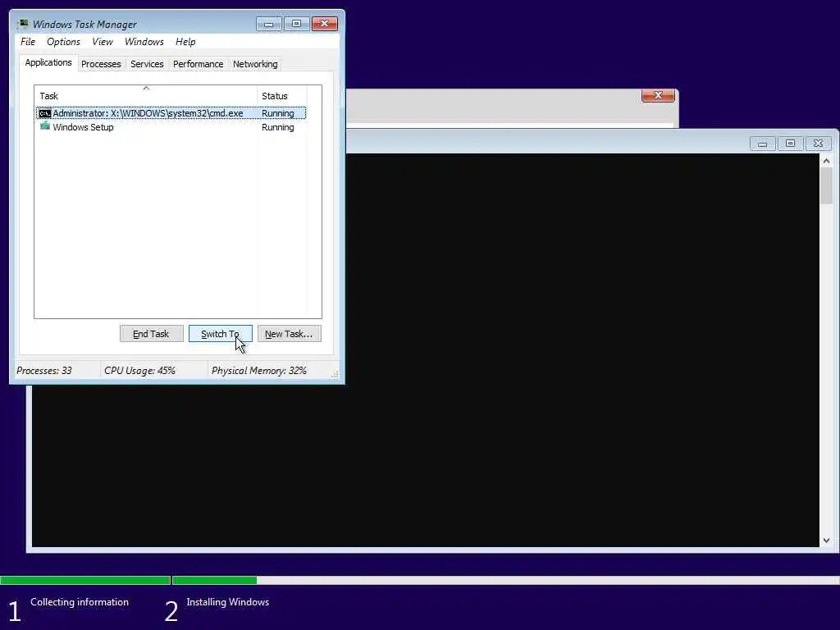Viewport: 840px width, 630px height.
Task: Click the Switch To button
Action: click(x=220, y=334)
